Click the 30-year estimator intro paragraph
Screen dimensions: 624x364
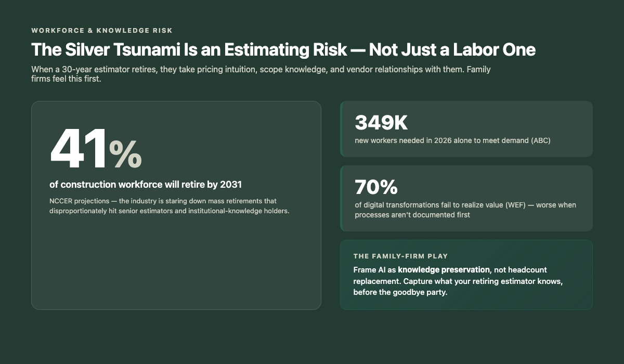coord(260,74)
